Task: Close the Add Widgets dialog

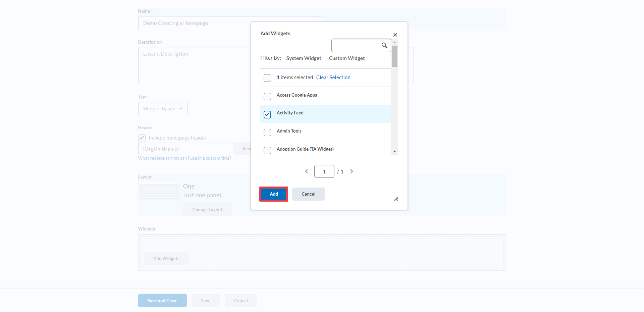Action: click(x=395, y=35)
